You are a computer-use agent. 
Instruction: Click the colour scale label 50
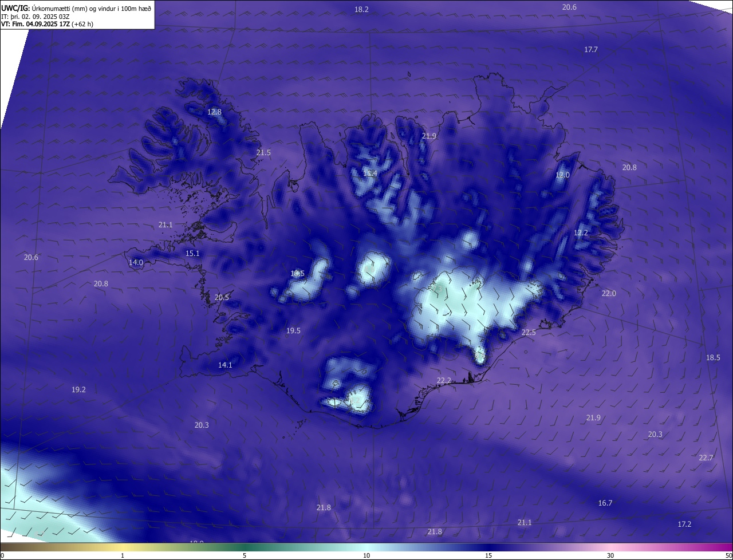coord(728,555)
